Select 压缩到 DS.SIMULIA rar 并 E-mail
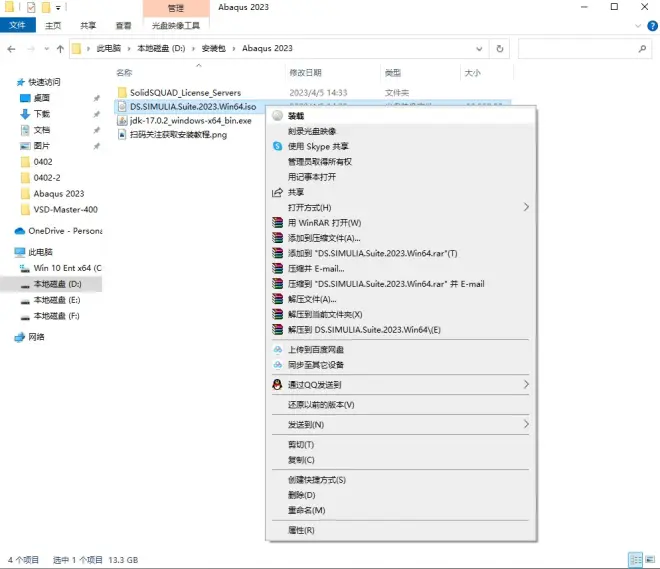The width and height of the screenshot is (660, 569). [x=386, y=284]
